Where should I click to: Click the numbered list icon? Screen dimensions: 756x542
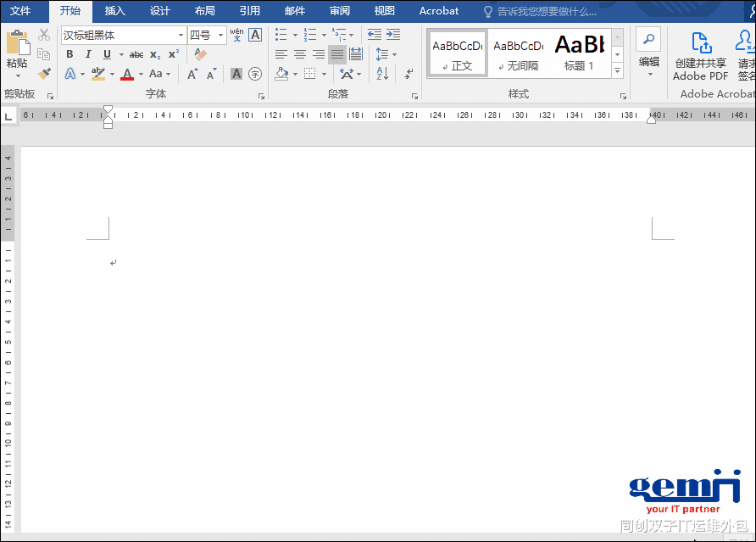[310, 35]
